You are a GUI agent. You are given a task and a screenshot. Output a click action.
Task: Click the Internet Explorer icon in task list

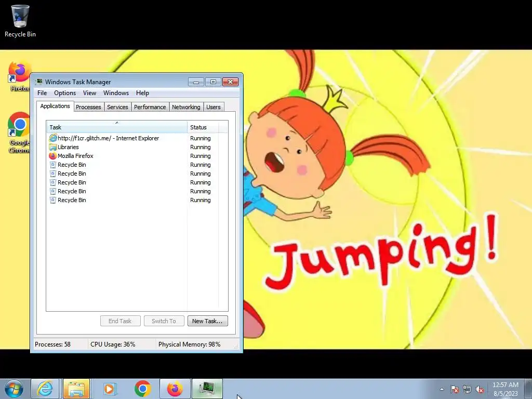[x=53, y=138]
